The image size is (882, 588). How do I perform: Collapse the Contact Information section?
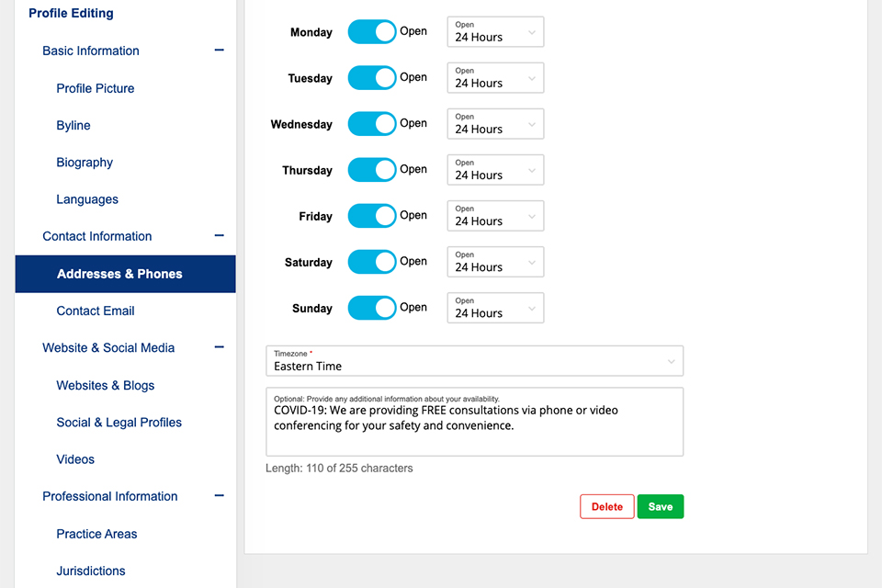click(219, 236)
